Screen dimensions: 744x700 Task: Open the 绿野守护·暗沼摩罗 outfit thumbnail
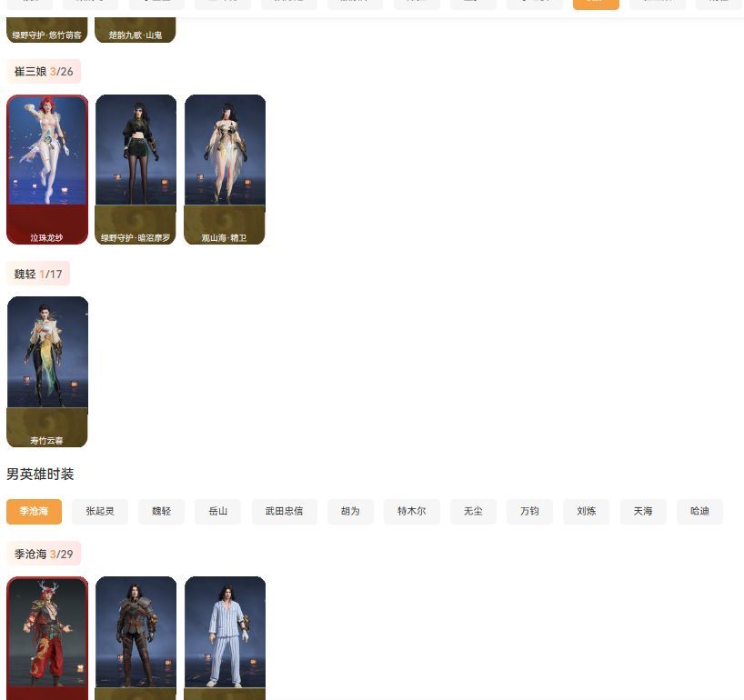coord(136,169)
